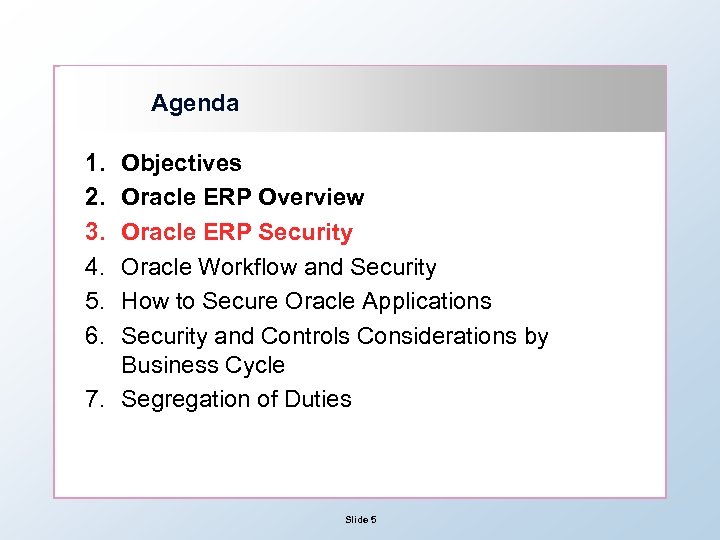Screen dimensions: 720x540
Task: Select the red Oracle ERP Security item
Action: [237, 232]
